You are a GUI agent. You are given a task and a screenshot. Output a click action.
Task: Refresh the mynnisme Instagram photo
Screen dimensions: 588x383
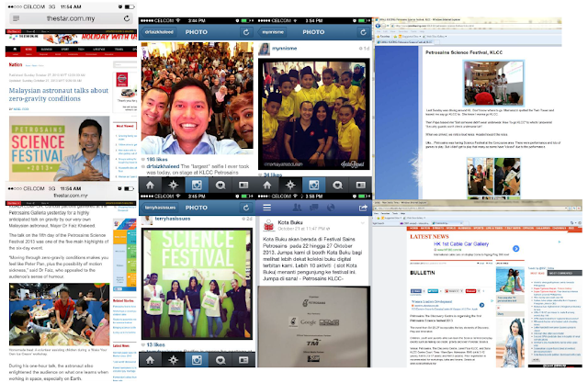363,32
